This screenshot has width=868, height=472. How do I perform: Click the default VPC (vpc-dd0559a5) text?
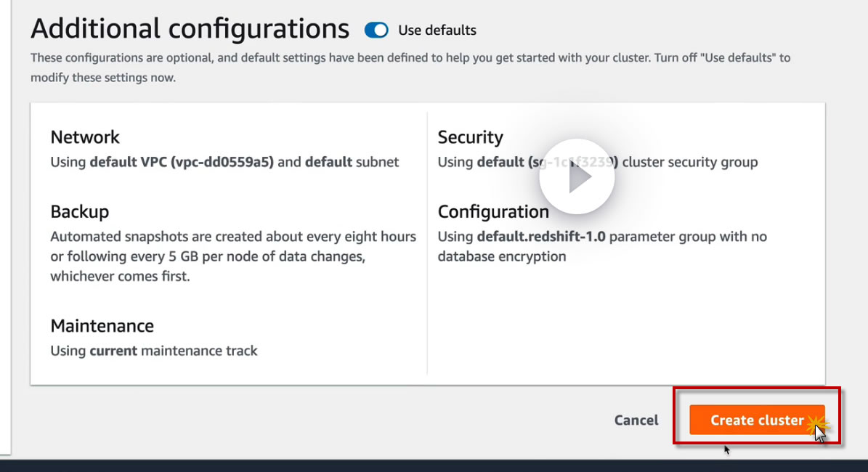[x=182, y=162]
